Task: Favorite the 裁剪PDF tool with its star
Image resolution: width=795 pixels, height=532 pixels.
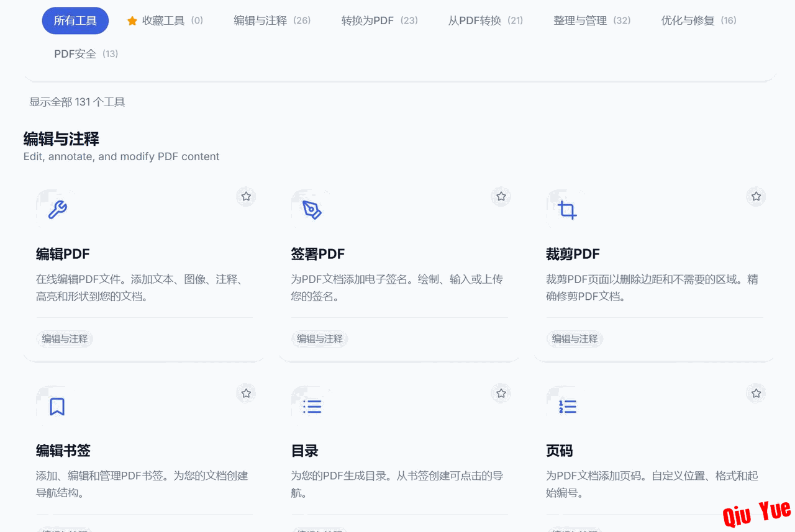Action: [x=756, y=197]
